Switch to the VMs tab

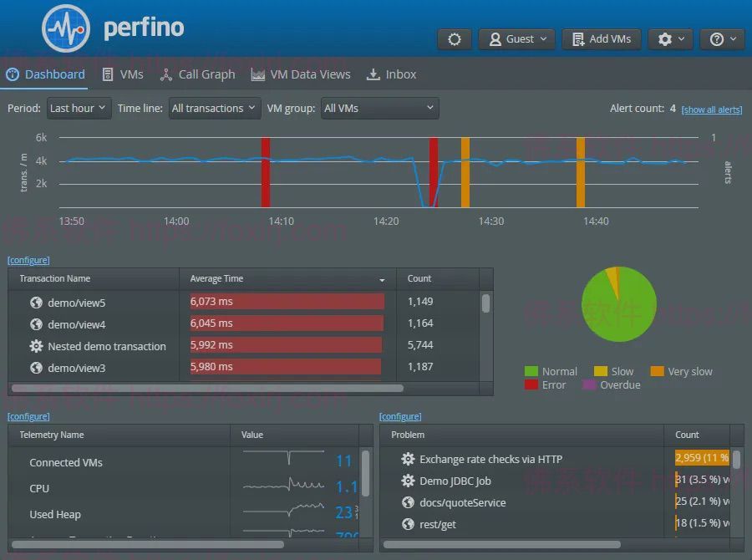(x=123, y=74)
